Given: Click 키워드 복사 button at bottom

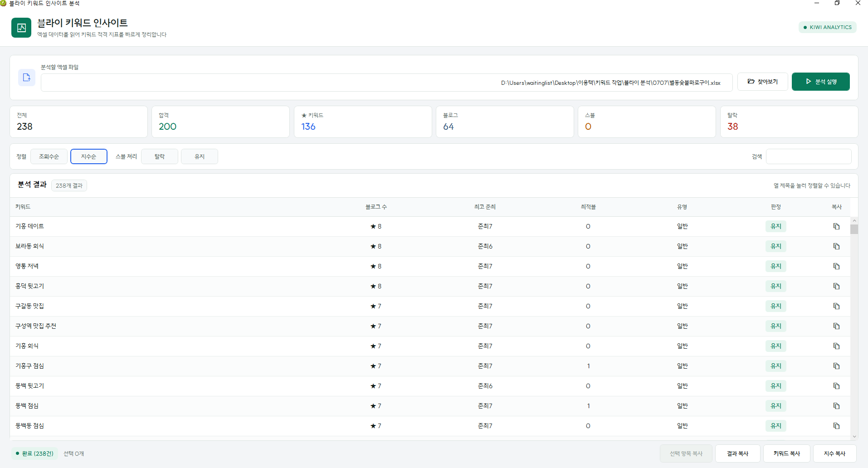Looking at the screenshot, I should coord(787,453).
